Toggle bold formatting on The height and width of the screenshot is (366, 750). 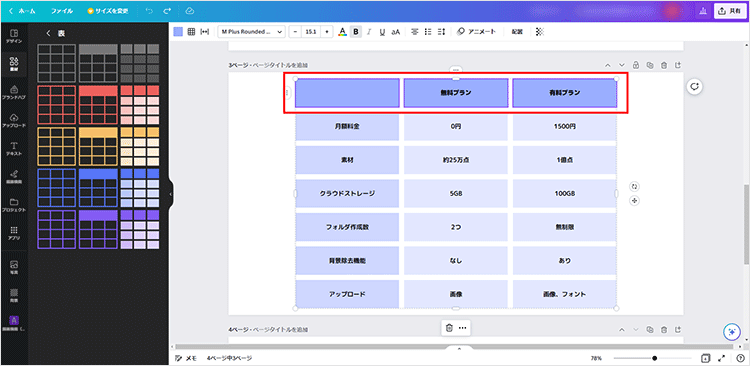(x=355, y=32)
